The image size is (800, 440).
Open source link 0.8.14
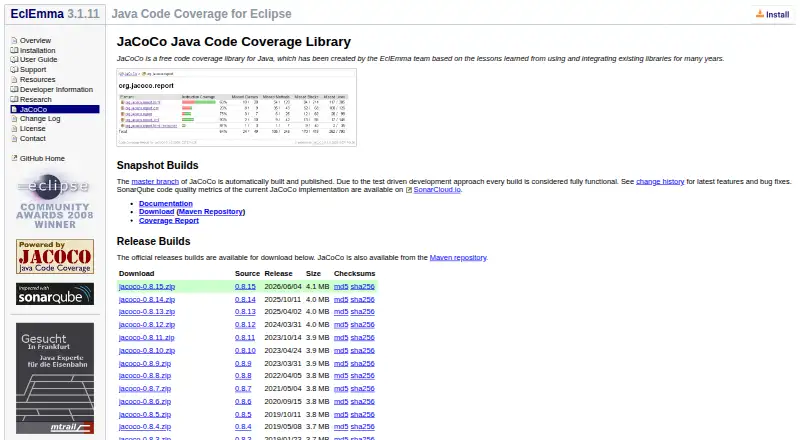click(245, 300)
